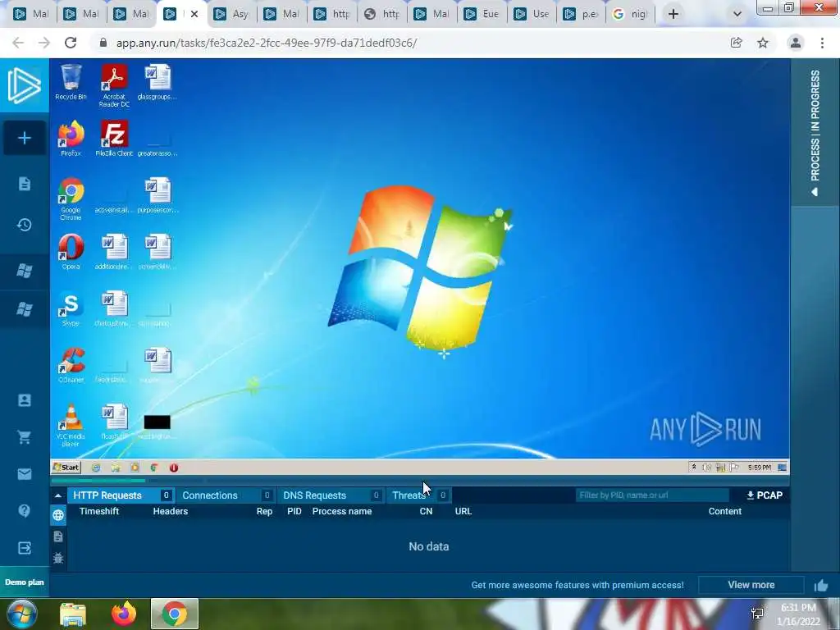Switch to Connections tab
The image size is (840, 630).
tap(226, 495)
